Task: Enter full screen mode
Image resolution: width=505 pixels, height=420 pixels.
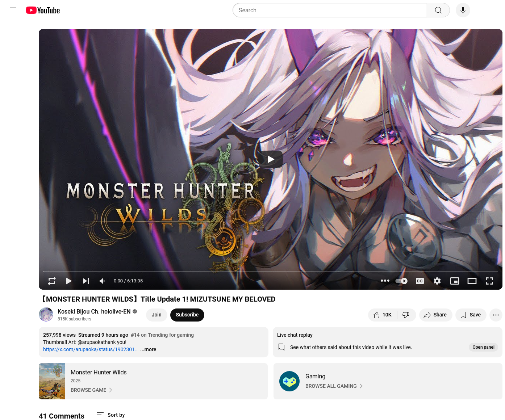Action: pyautogui.click(x=489, y=281)
